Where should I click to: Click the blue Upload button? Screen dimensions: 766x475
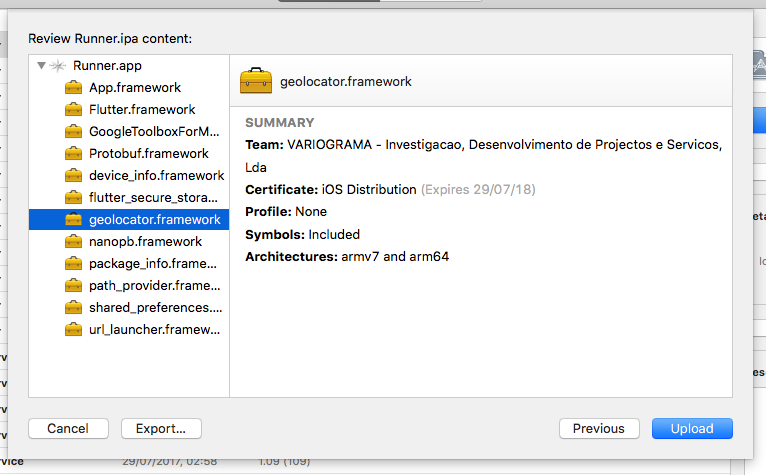point(692,429)
